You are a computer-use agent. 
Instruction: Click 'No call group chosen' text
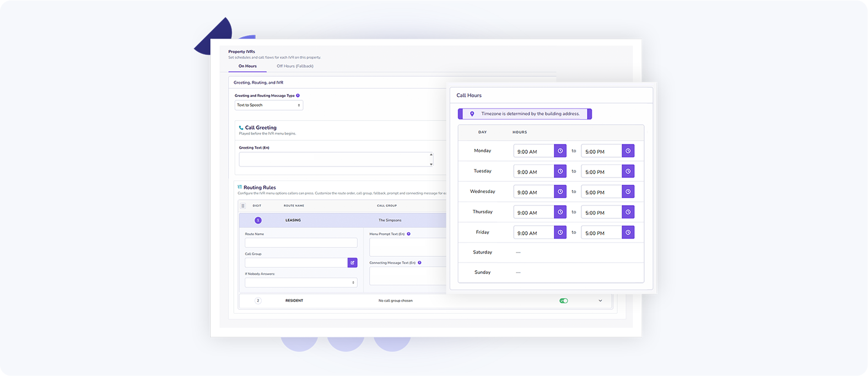click(396, 301)
